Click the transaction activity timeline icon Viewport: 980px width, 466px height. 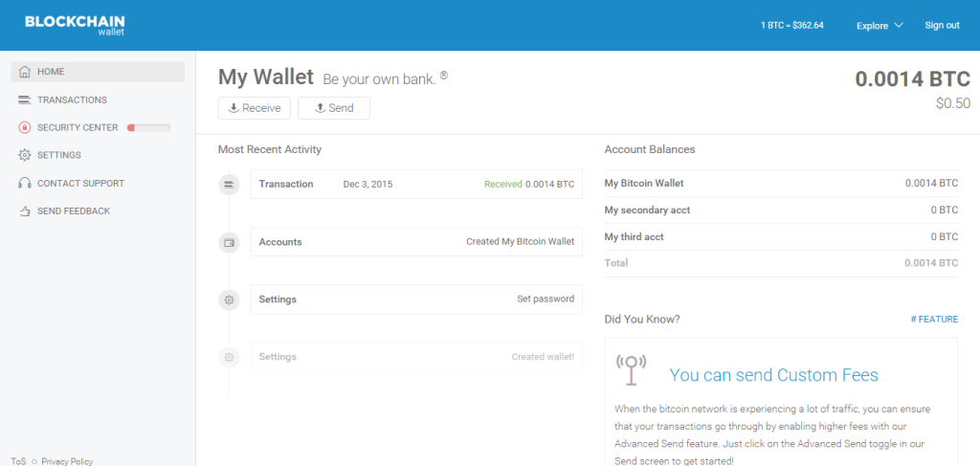point(230,185)
